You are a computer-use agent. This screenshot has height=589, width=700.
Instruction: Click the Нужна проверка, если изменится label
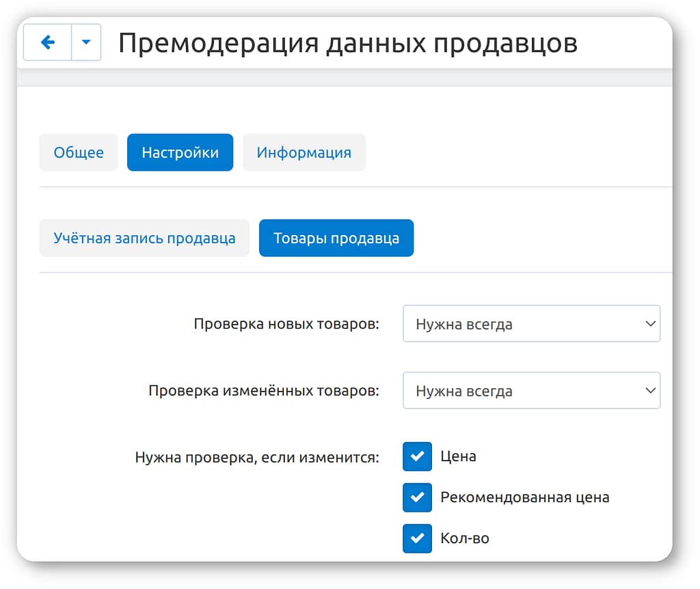tap(257, 457)
